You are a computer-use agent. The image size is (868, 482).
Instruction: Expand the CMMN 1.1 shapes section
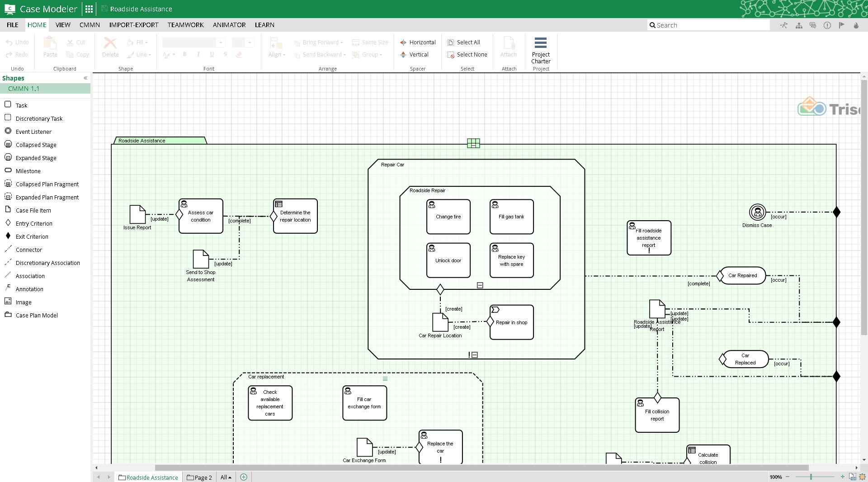(x=45, y=89)
